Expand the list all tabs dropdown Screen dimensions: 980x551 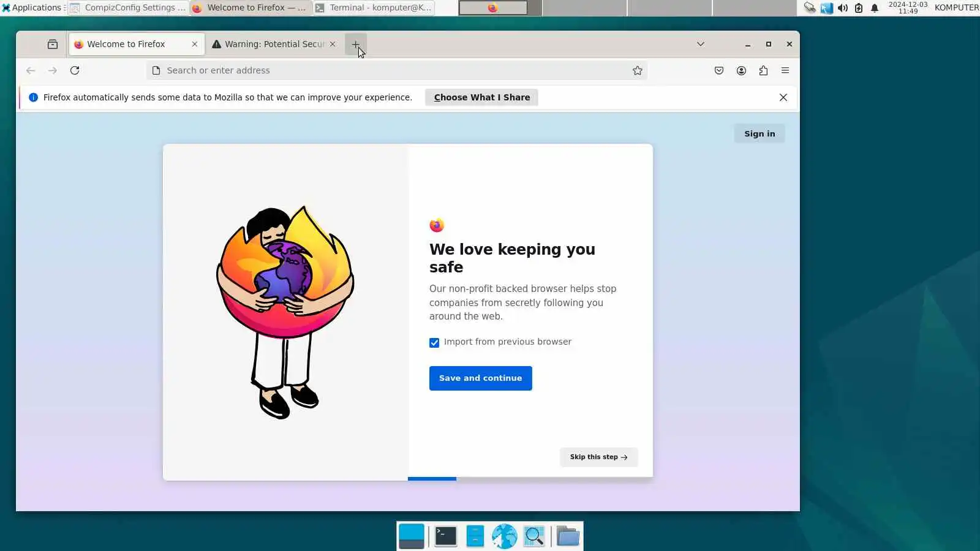pos(701,44)
